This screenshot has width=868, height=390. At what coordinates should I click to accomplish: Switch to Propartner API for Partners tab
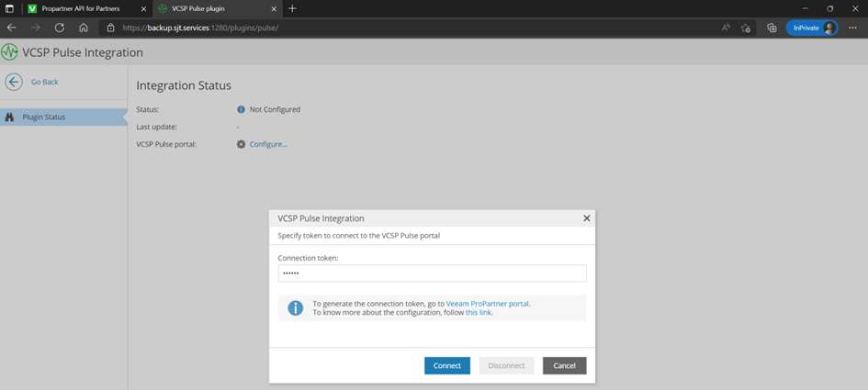(x=80, y=9)
